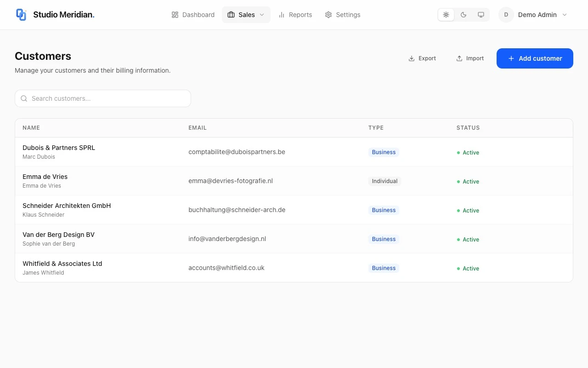Open customer Whitfield & Associates Ltd
Image resolution: width=588 pixels, height=368 pixels.
click(62, 264)
